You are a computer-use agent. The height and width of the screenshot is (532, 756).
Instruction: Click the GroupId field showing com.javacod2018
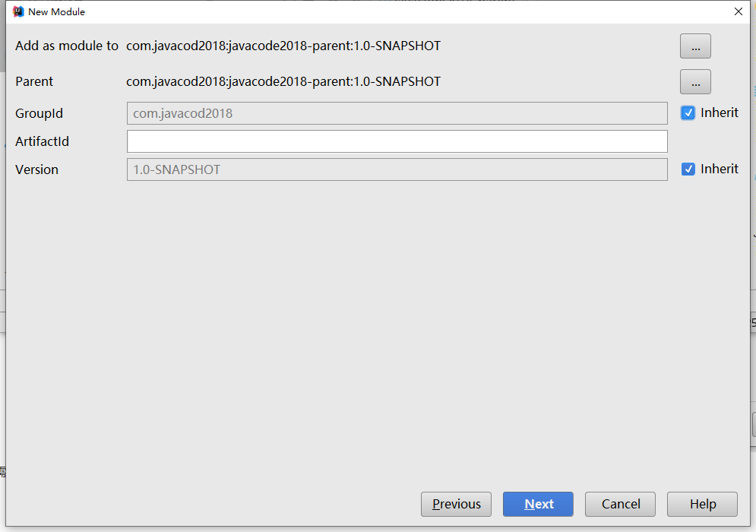pyautogui.click(x=397, y=113)
